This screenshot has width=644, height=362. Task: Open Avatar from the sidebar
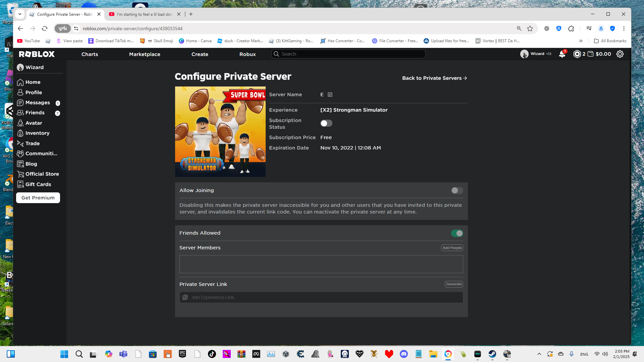(34, 123)
